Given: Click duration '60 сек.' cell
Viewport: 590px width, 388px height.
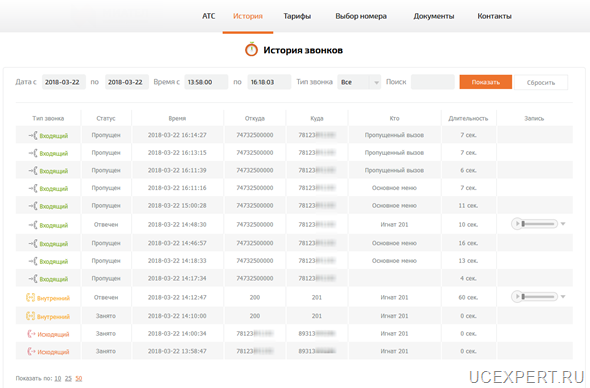Looking at the screenshot, I should 468,297.
